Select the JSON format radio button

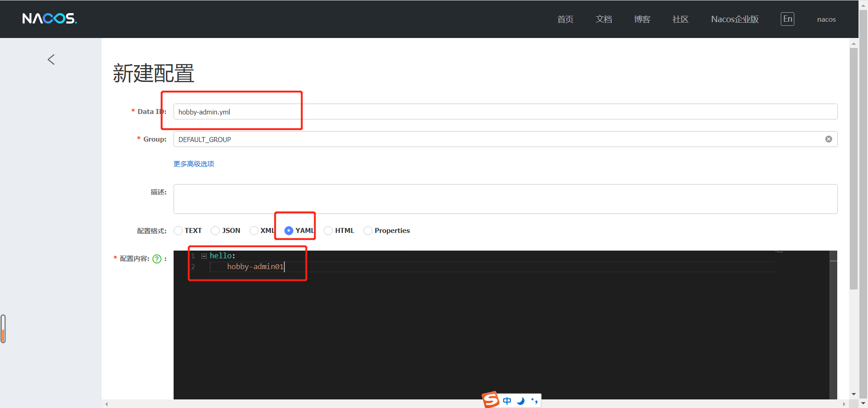(215, 231)
